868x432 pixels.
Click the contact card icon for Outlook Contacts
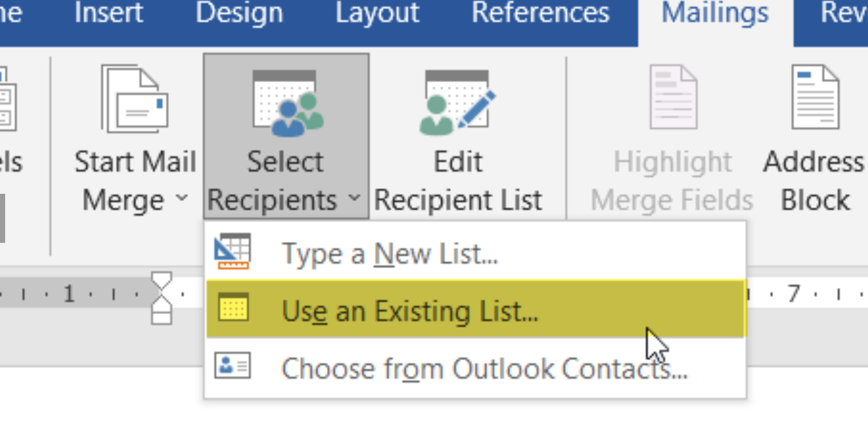click(x=233, y=366)
